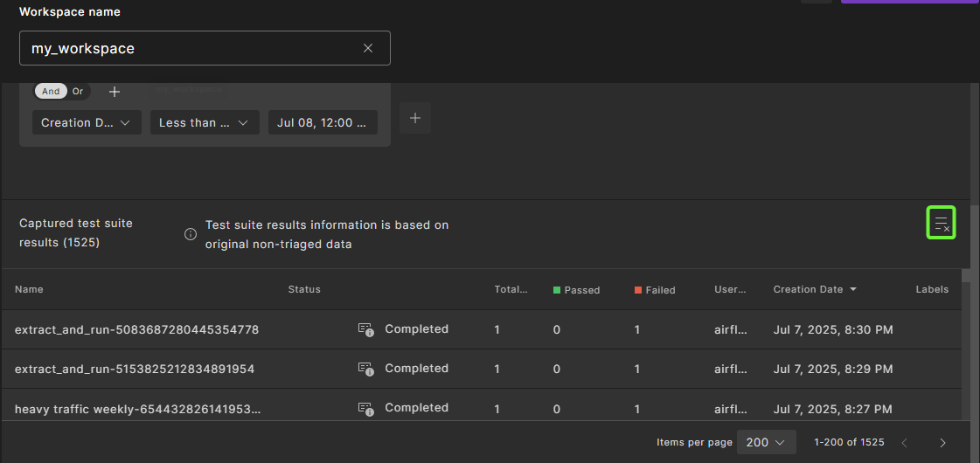Click the plus icon next to And/Or toggle
The width and height of the screenshot is (980, 463).
click(x=115, y=92)
